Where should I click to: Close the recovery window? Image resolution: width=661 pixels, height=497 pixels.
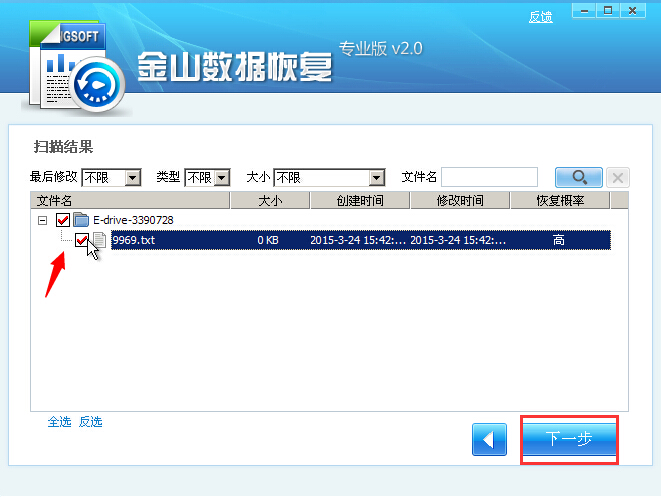(x=632, y=11)
